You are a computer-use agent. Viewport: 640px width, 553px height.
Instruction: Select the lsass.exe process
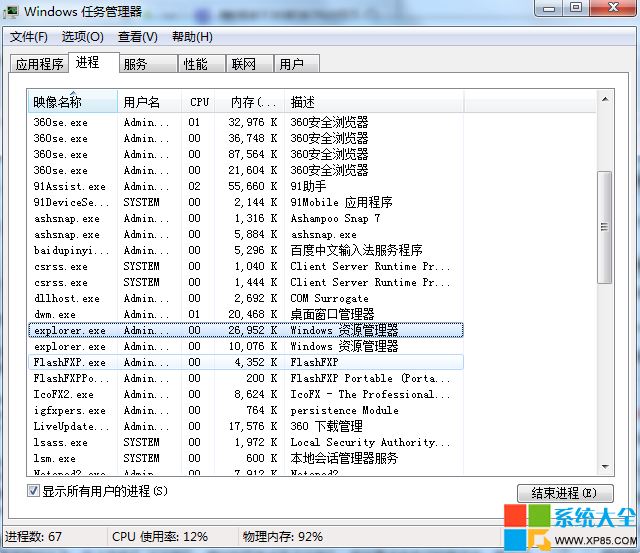[x=246, y=442]
